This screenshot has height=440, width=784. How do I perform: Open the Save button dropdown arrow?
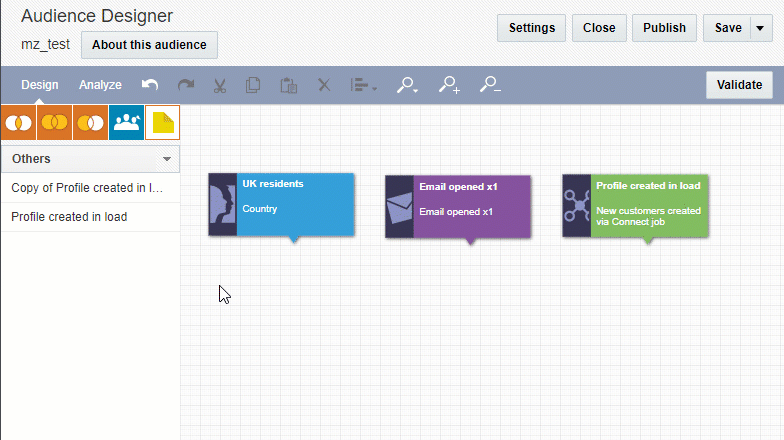pos(760,28)
